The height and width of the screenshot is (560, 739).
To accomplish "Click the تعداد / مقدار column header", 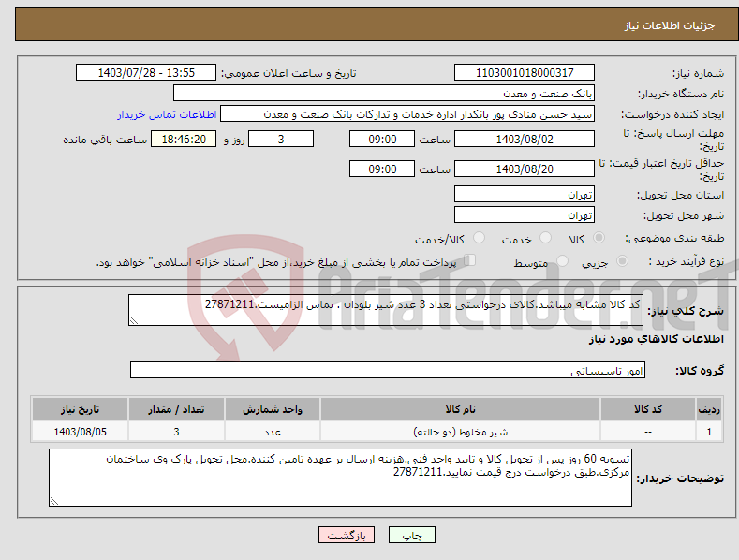I will pos(176,409).
